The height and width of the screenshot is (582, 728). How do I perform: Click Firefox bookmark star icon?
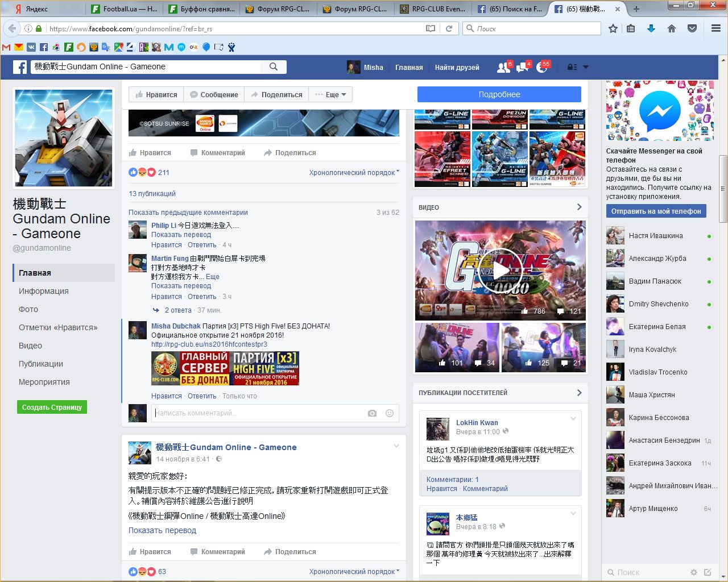(613, 28)
